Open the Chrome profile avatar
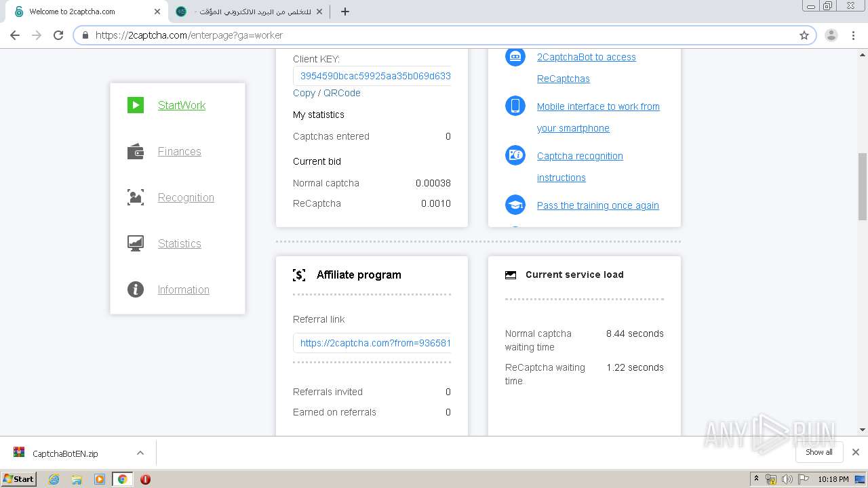This screenshot has width=868, height=488. [x=831, y=35]
